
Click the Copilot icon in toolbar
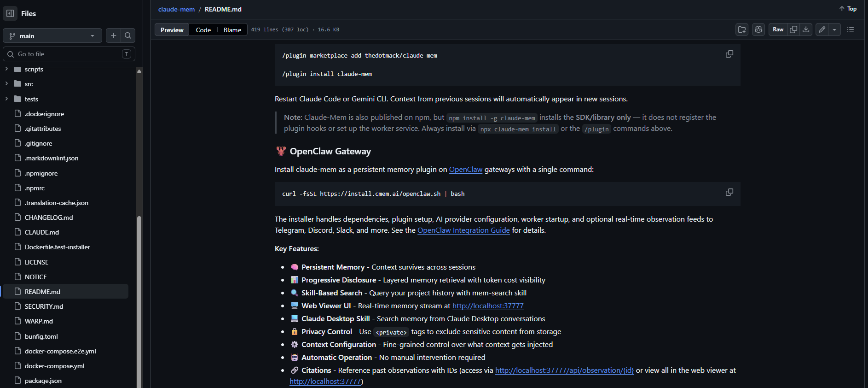coord(758,29)
